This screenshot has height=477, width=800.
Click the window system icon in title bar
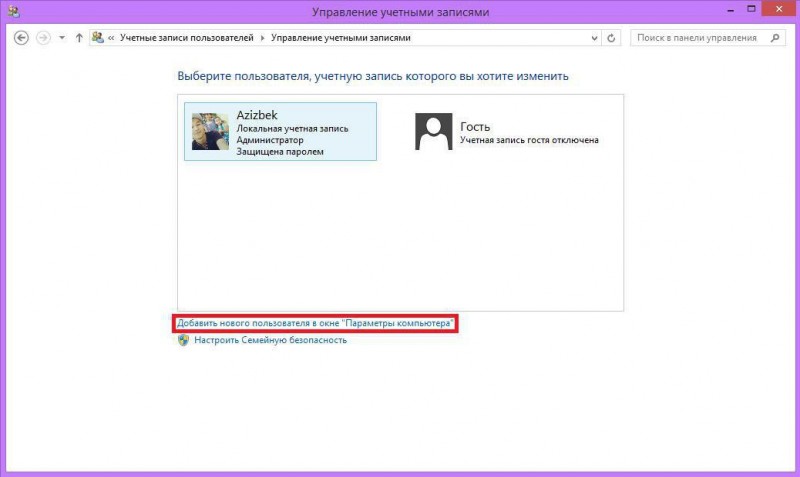[13, 11]
